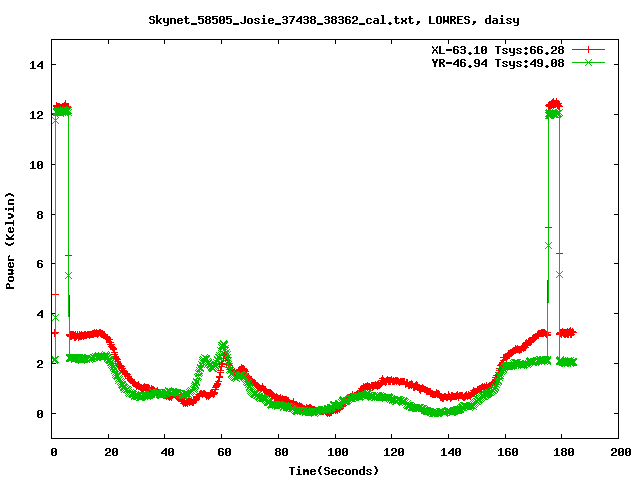Click the Time(Seconds) axis label

pos(334,471)
